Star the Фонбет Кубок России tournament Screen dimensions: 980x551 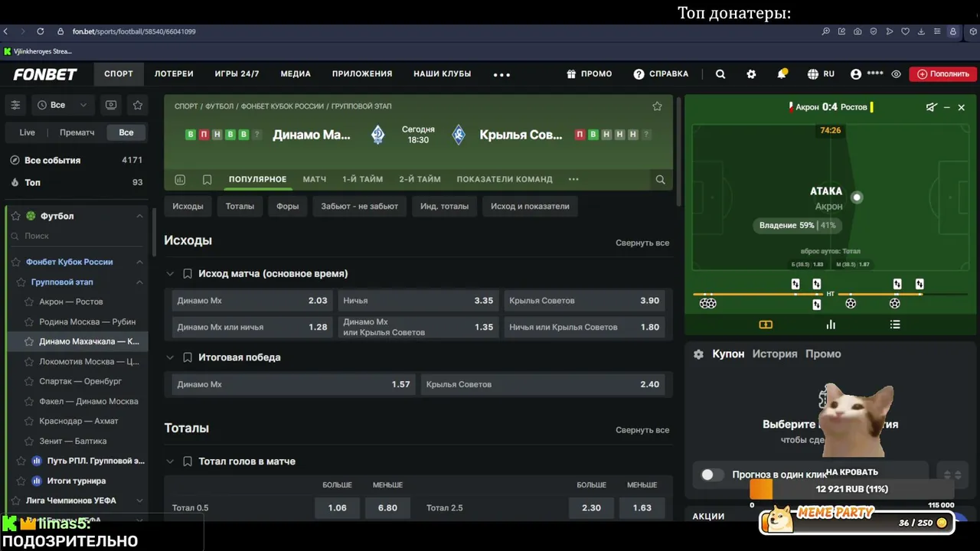[15, 262]
